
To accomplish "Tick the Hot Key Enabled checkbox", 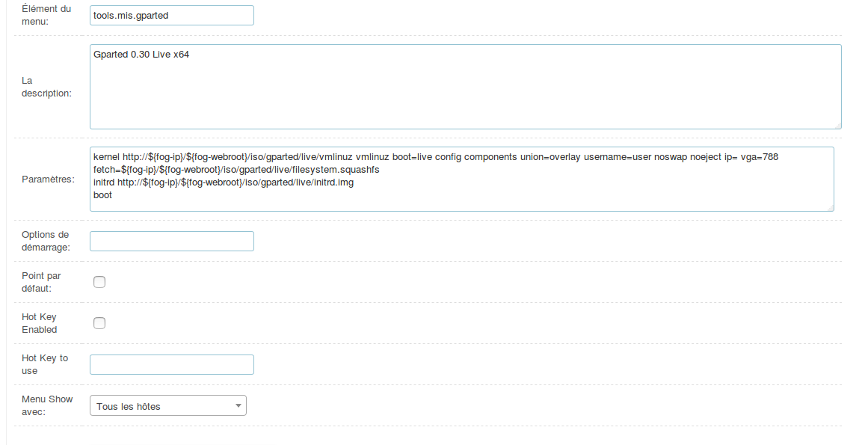I will (x=99, y=323).
